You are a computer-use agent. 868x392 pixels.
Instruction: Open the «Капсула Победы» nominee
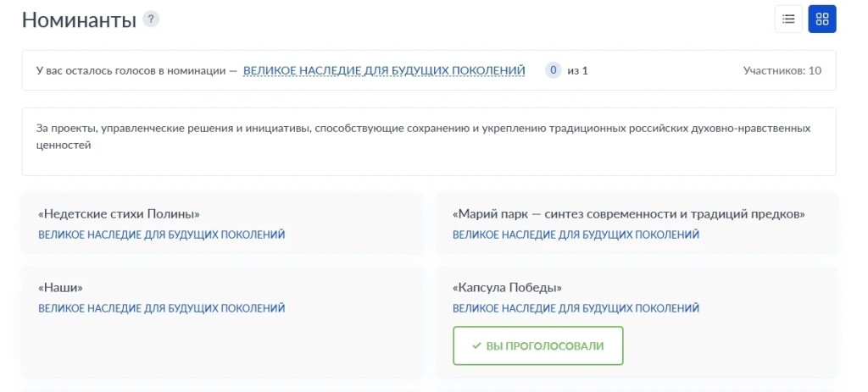(x=507, y=288)
